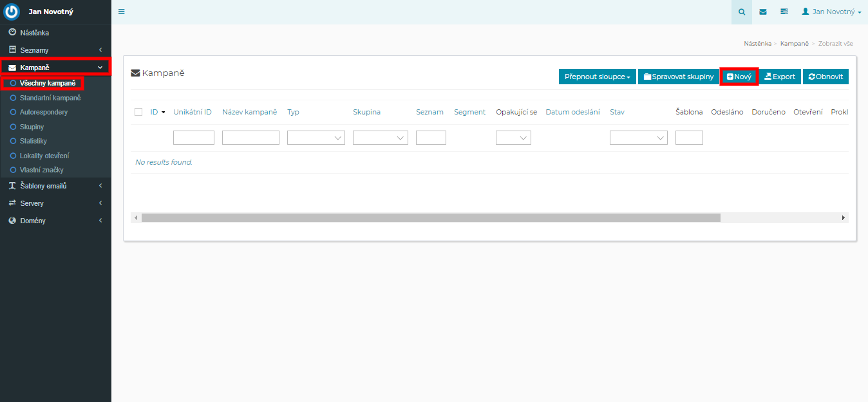Viewport: 868px width, 402px height.
Task: Click the power logo icon in sidebar header
Action: point(12,12)
